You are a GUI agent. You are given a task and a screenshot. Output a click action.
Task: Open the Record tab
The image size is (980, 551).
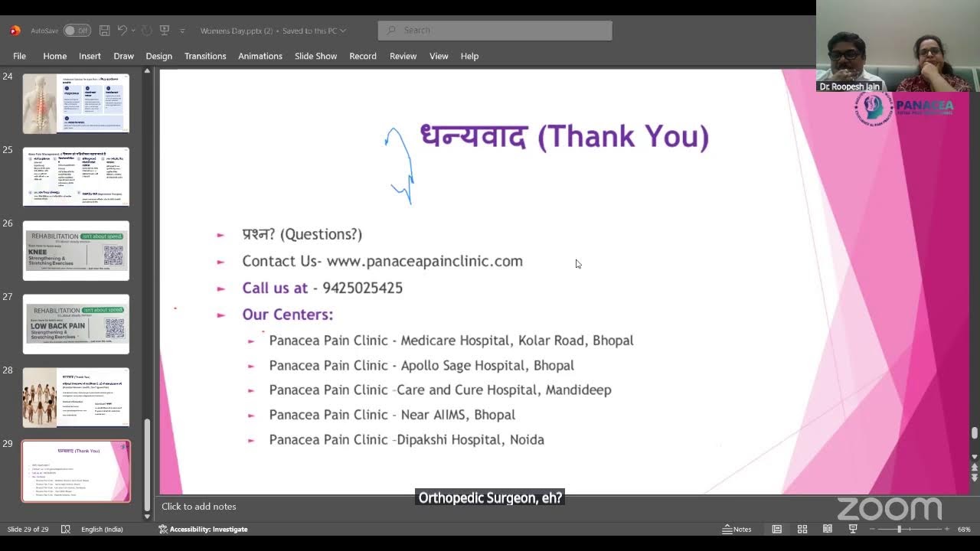[363, 56]
